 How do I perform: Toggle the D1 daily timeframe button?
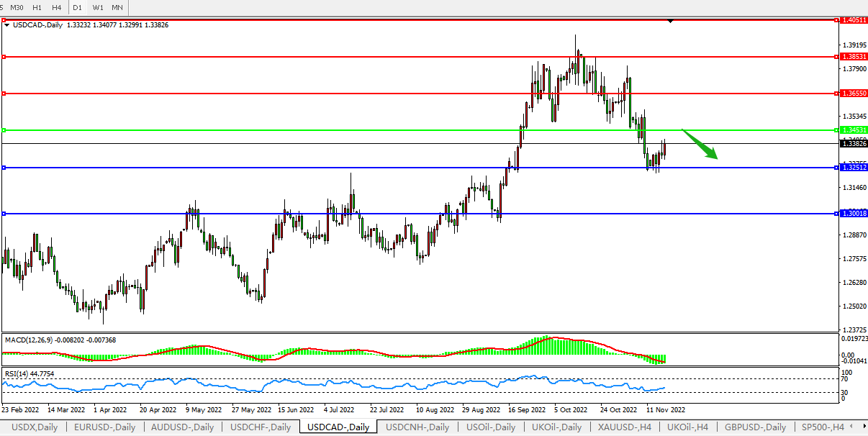click(78, 7)
